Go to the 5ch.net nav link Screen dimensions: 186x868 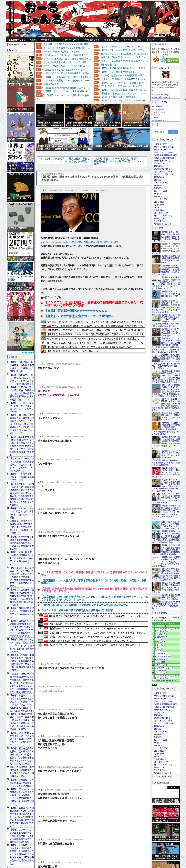click(x=151, y=40)
